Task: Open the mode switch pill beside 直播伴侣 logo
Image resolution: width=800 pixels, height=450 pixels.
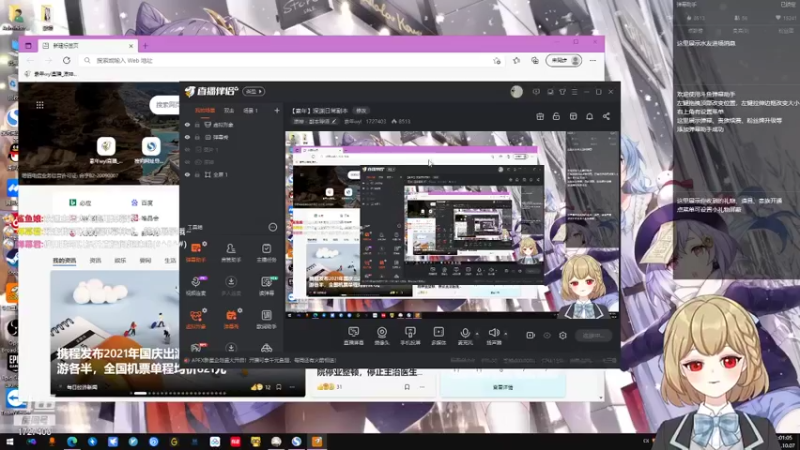Action: (x=254, y=91)
